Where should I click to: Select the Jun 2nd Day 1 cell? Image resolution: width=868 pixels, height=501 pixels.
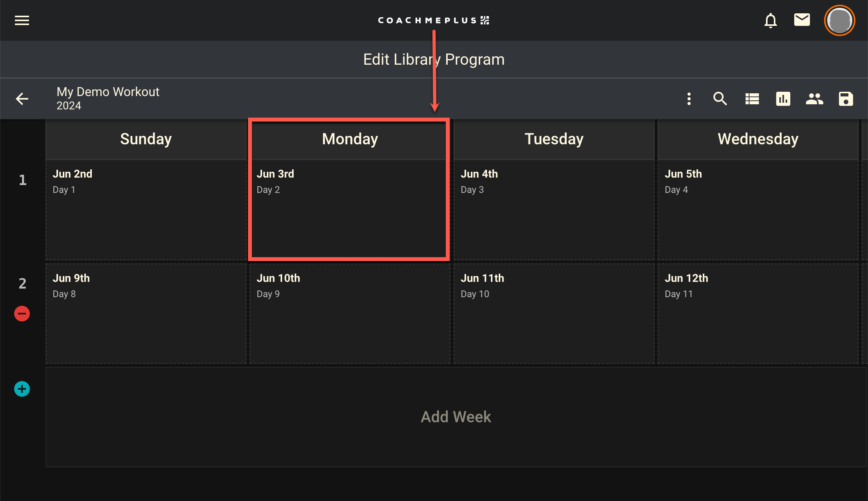click(x=146, y=209)
